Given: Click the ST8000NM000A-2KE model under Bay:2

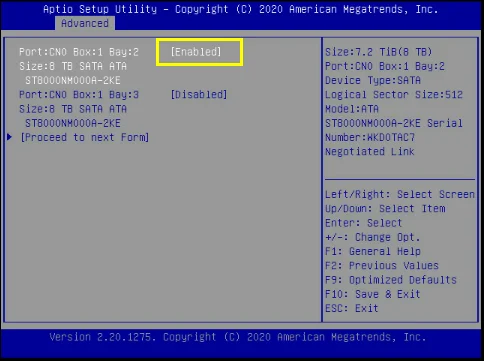Looking at the screenshot, I should point(73,80).
